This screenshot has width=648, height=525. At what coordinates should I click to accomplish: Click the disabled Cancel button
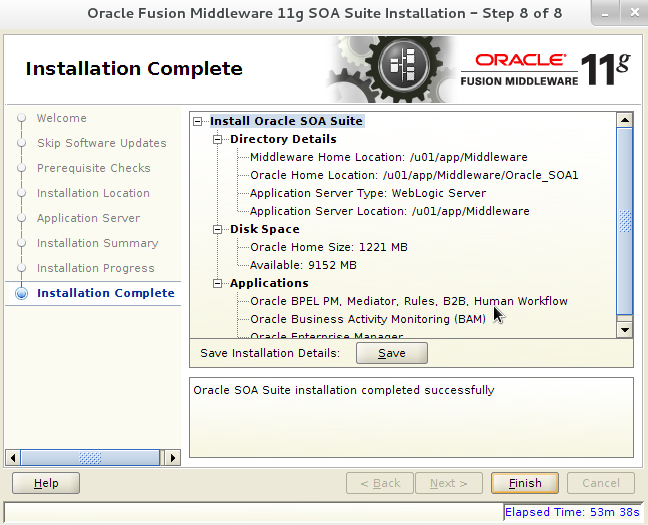tap(601, 483)
